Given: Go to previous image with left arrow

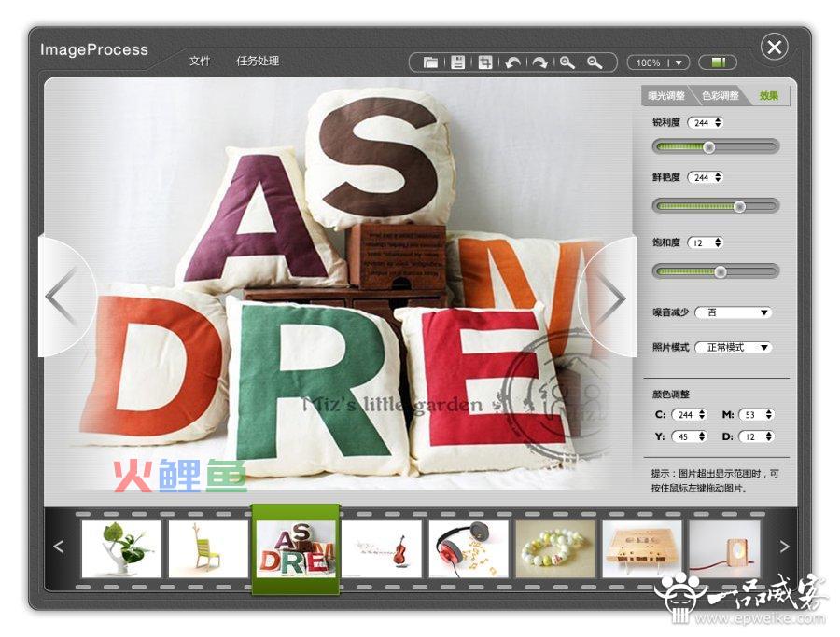Looking at the screenshot, I should [x=61, y=298].
